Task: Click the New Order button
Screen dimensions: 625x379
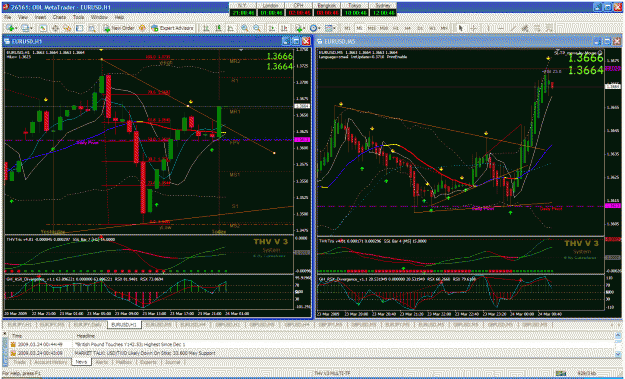Action: [x=120, y=28]
